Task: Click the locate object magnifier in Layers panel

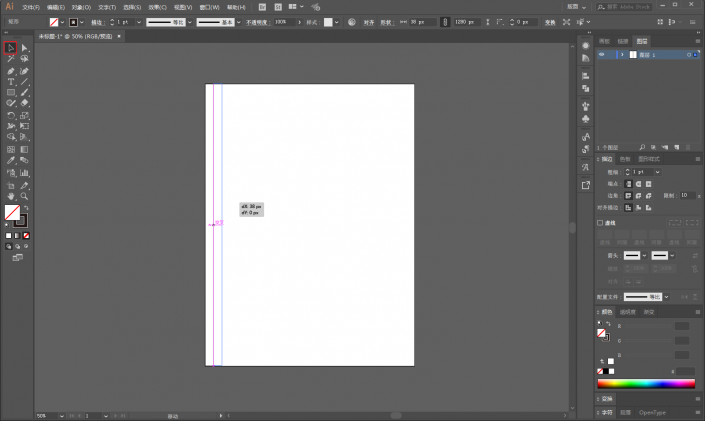Action: point(642,148)
